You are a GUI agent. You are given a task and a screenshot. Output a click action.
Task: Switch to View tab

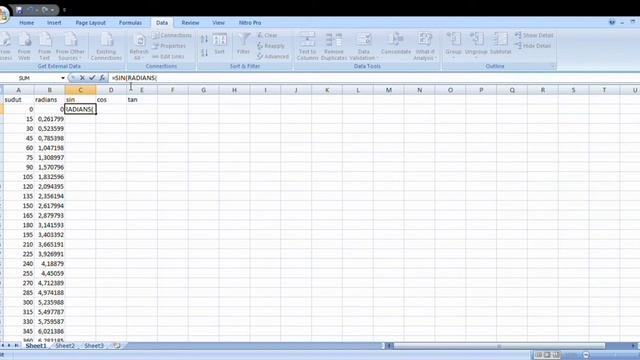[218, 23]
